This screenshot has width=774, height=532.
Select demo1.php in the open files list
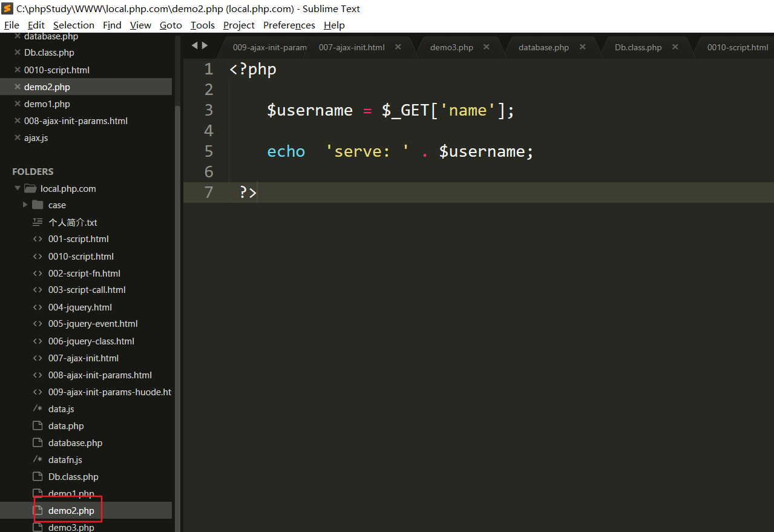point(47,104)
